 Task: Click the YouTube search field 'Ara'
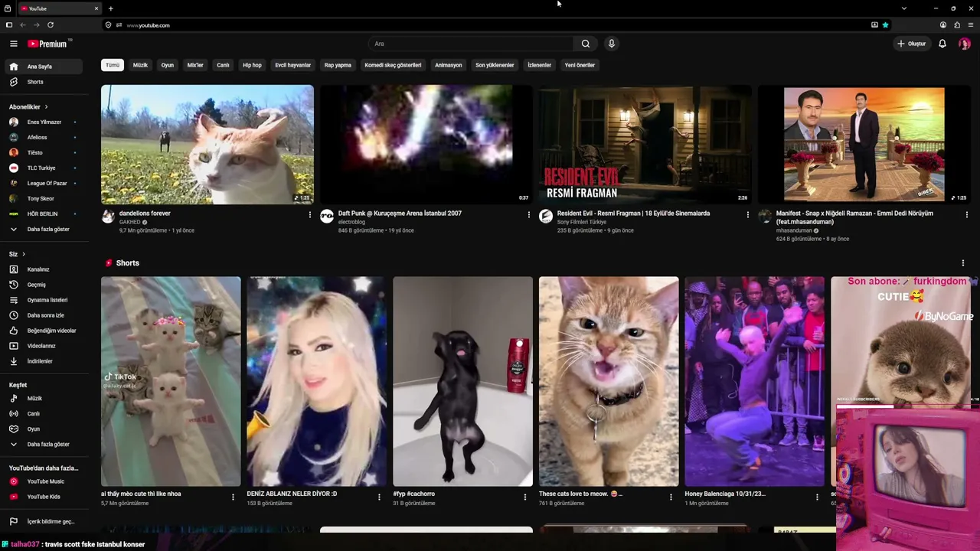pyautogui.click(x=472, y=44)
